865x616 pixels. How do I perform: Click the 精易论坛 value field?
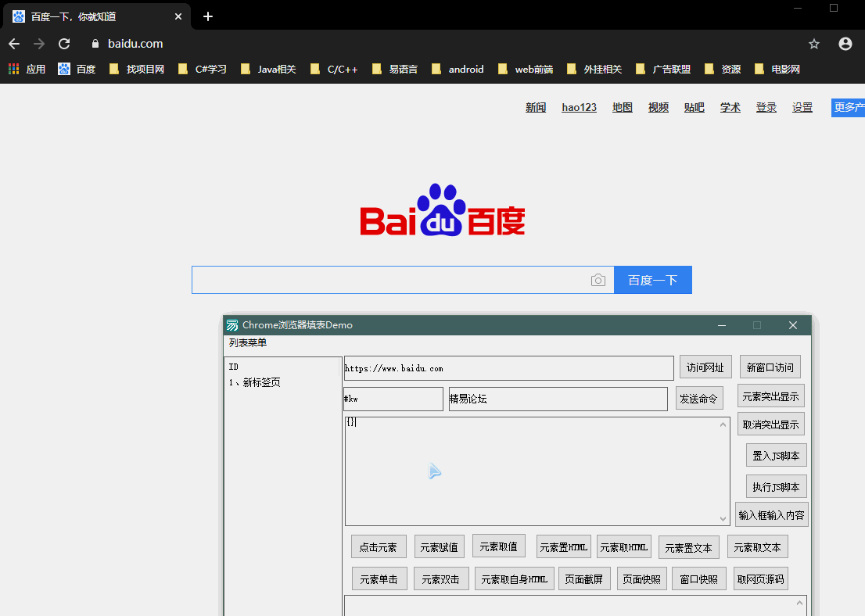(558, 399)
